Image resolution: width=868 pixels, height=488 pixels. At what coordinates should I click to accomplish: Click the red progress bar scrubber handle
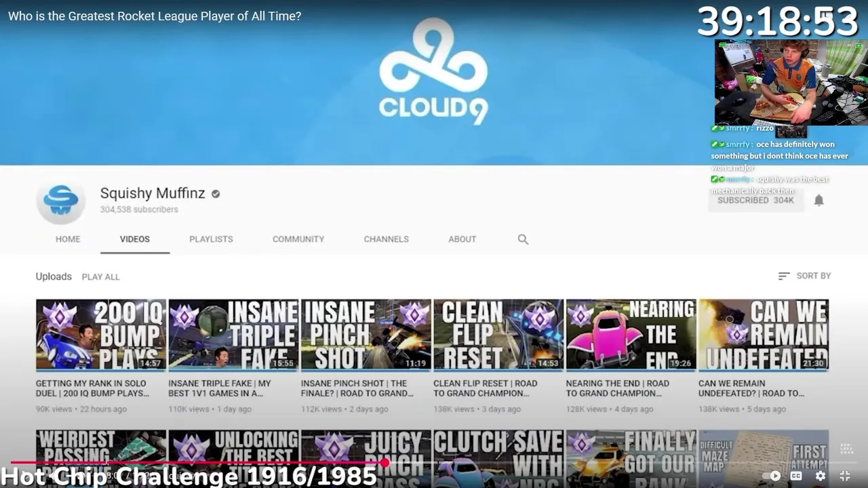pos(385,463)
